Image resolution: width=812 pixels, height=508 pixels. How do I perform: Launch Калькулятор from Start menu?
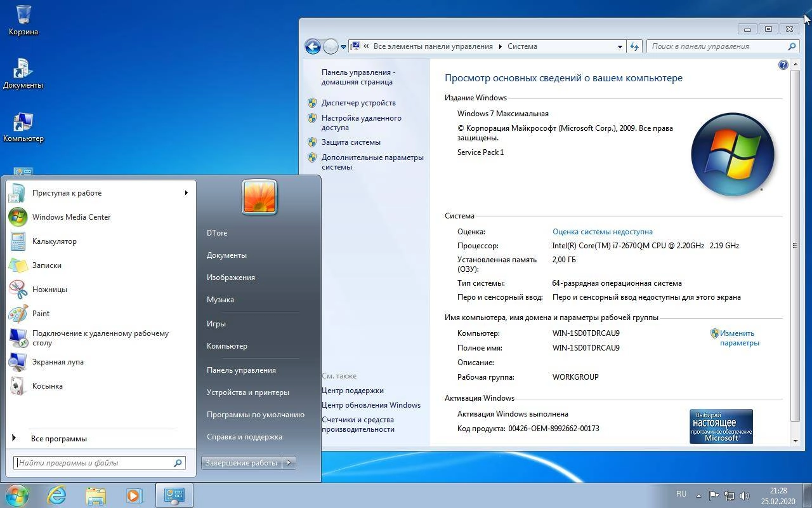tap(101, 241)
